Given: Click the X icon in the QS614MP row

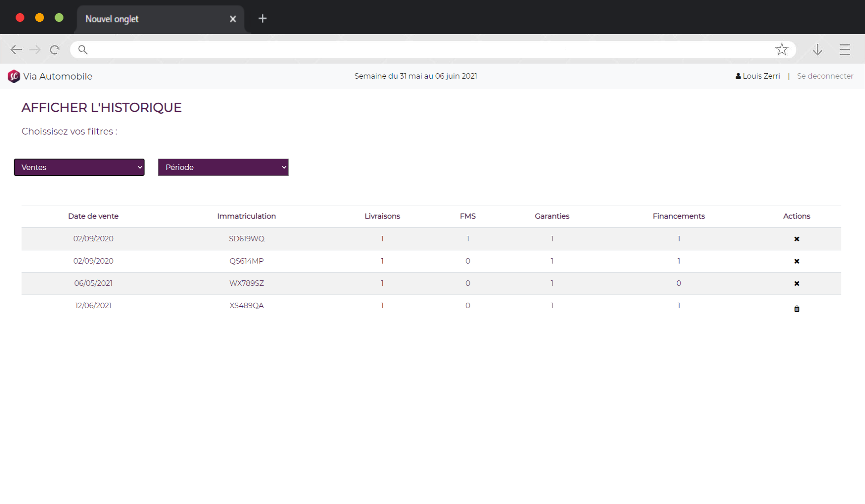Looking at the screenshot, I should point(796,261).
